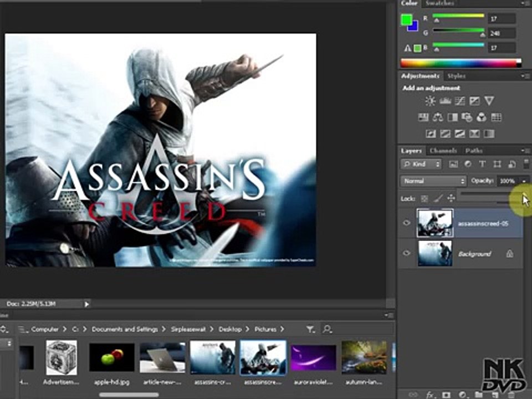Add a Vibrance adjustment

(489, 101)
